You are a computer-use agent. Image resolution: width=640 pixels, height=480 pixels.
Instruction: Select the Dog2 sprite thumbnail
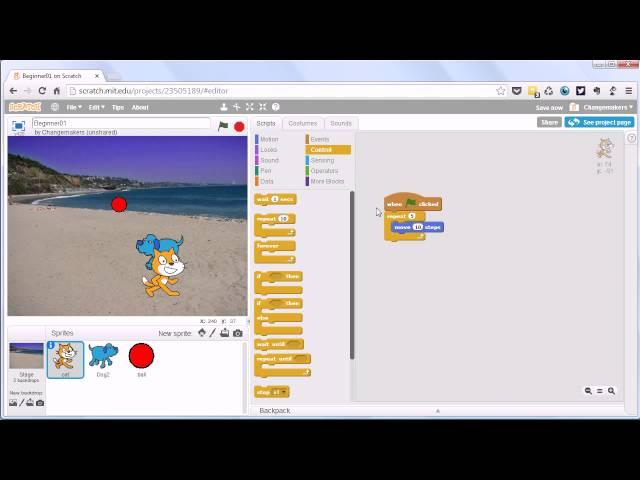point(103,360)
